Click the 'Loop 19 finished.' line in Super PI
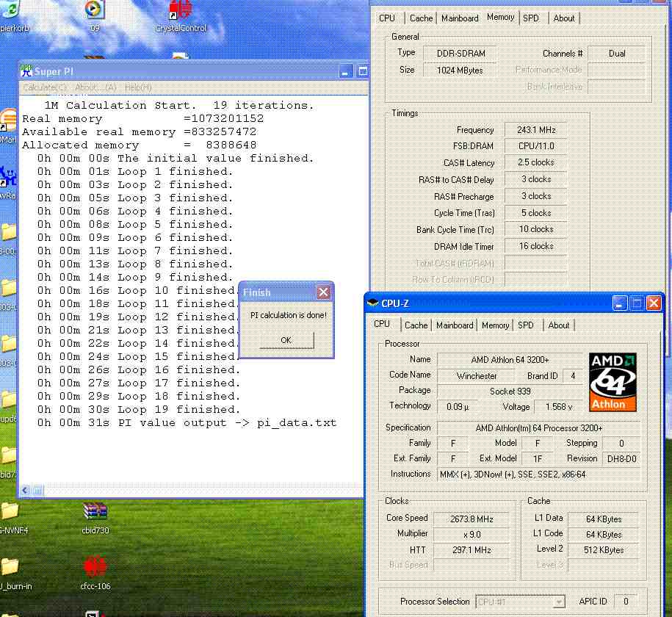The height and width of the screenshot is (617, 672). pos(139,409)
